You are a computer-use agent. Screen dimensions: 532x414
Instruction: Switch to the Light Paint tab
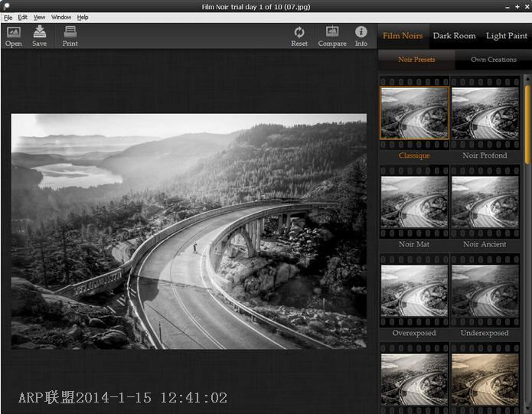coord(506,36)
